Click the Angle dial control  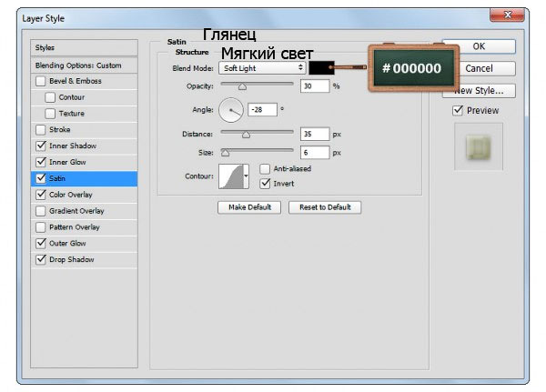coord(231,110)
